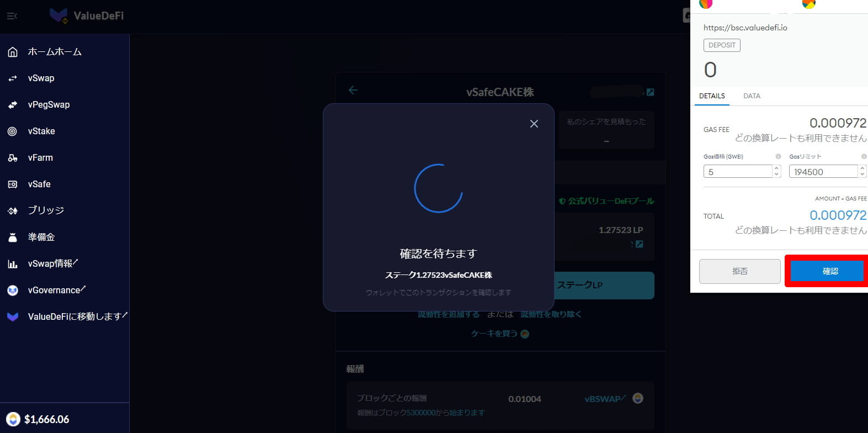Click the vSafe vault icon
Image resolution: width=868 pixels, height=433 pixels.
pos(13,184)
